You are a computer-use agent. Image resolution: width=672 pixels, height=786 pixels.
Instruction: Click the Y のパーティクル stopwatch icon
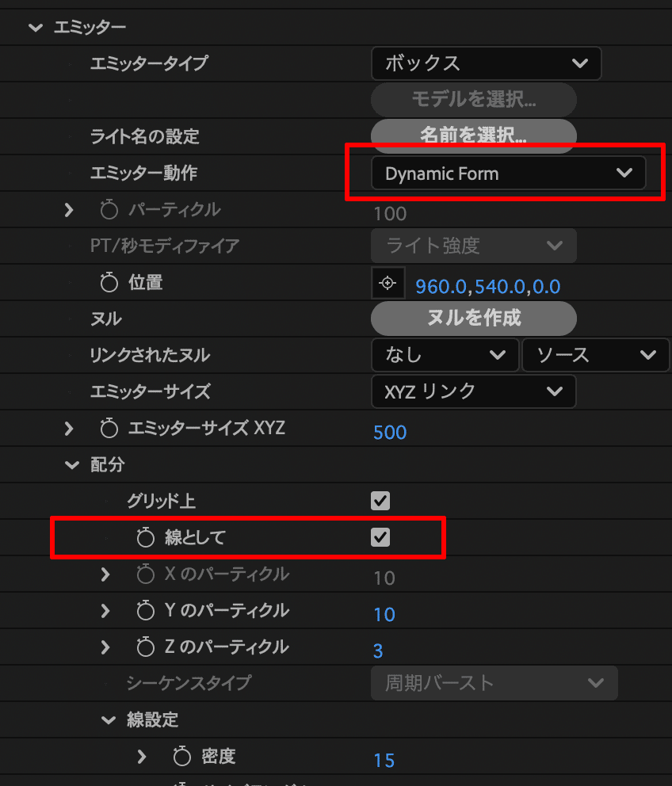point(145,610)
